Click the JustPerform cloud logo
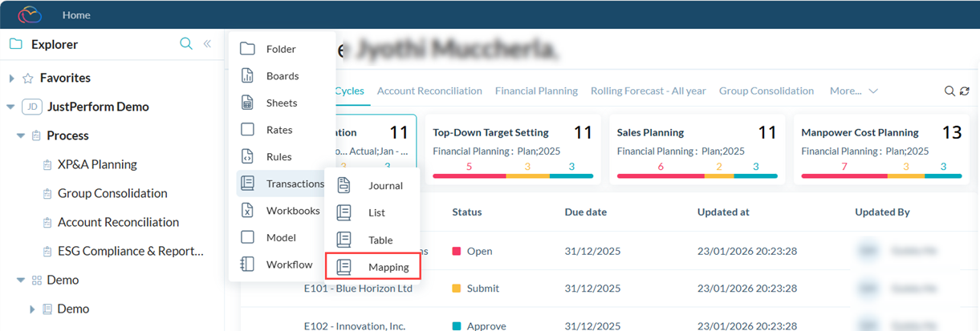 30,14
